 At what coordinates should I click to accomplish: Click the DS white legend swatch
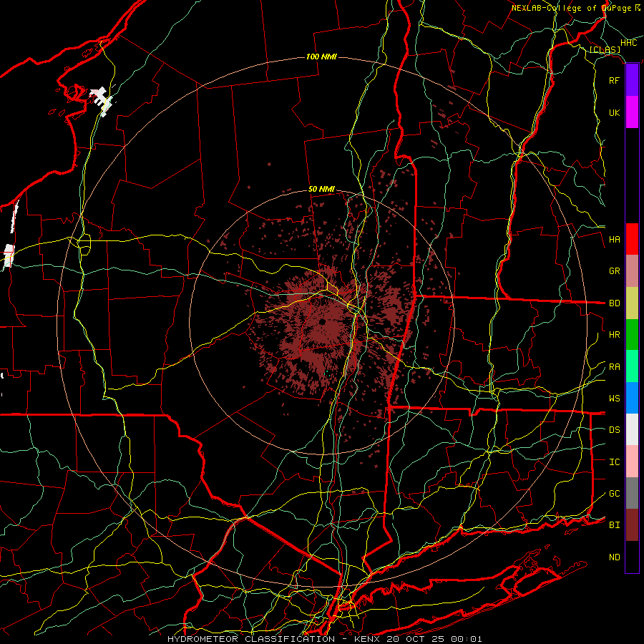coord(632,429)
